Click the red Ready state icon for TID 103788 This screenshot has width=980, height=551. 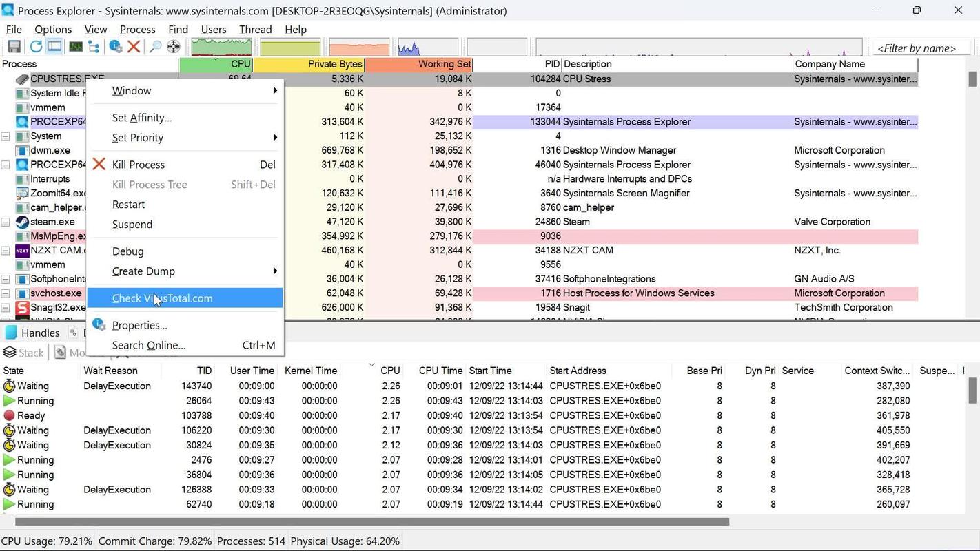click(x=9, y=415)
